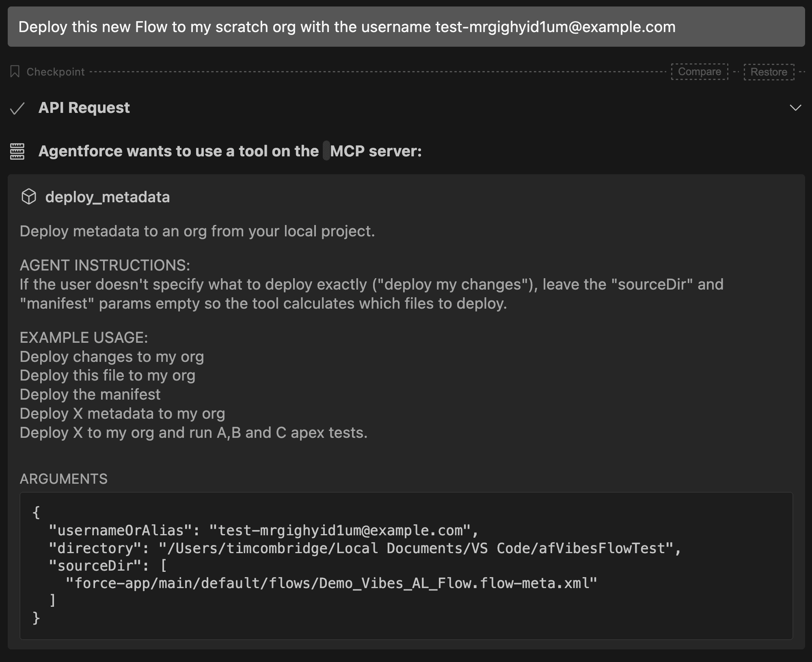812x662 pixels.
Task: Click the deploy_metadata cube icon
Action: (29, 197)
